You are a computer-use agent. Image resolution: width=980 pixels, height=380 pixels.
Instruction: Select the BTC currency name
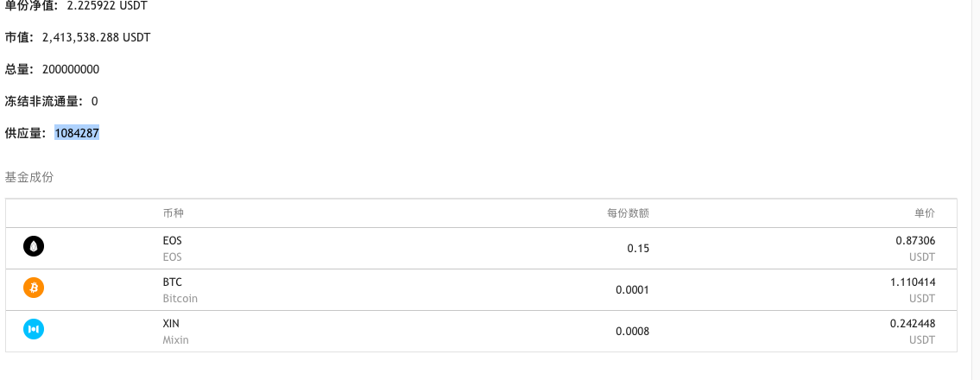[x=173, y=282]
